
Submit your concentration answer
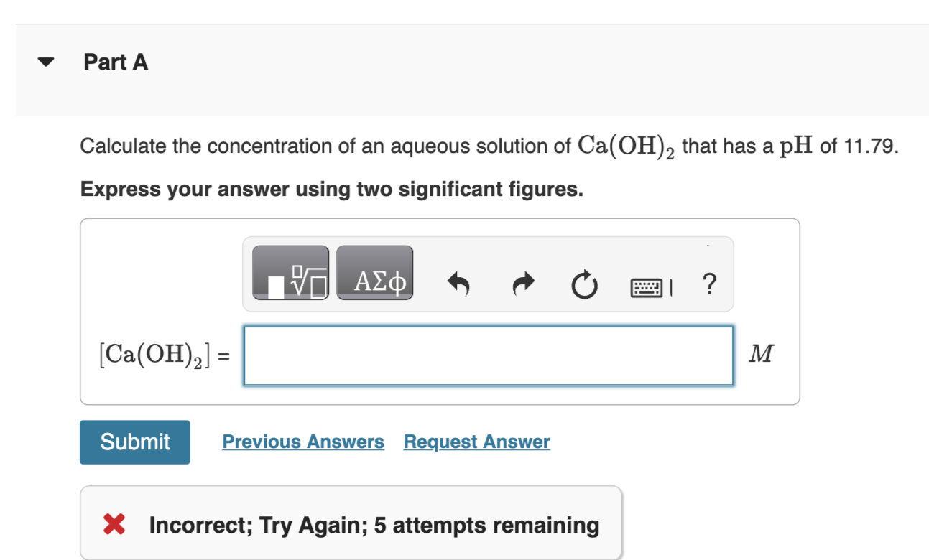click(x=134, y=442)
